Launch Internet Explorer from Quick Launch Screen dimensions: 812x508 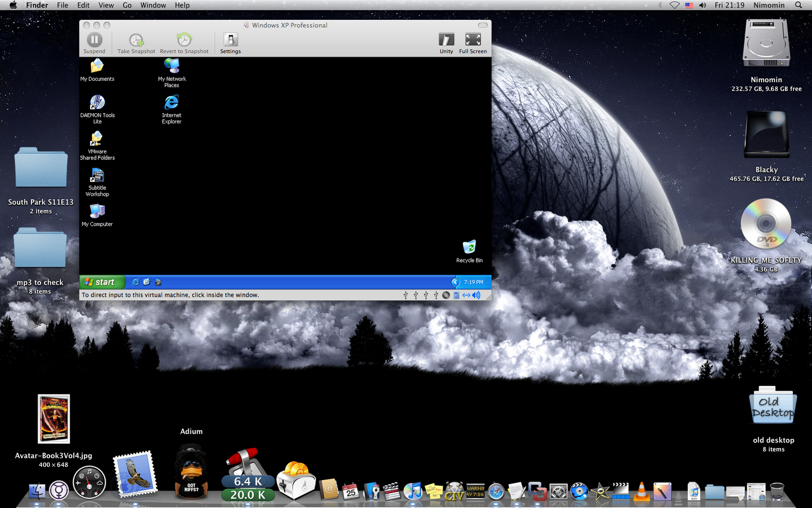136,282
